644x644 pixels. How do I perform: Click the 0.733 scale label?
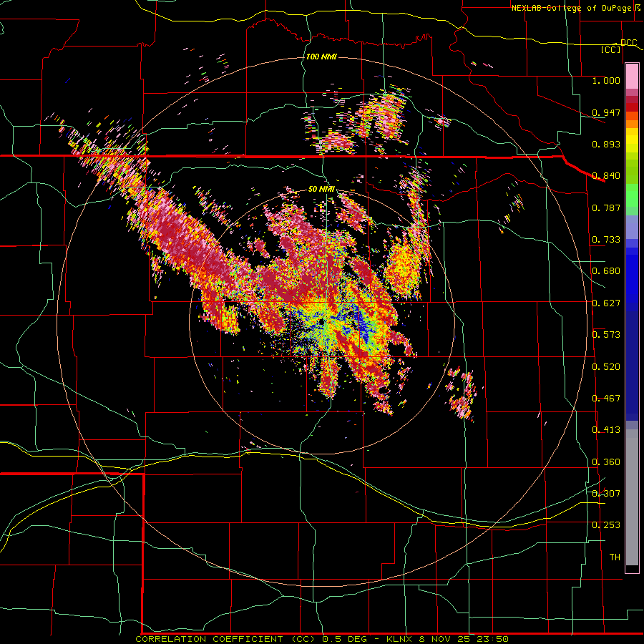(x=606, y=240)
